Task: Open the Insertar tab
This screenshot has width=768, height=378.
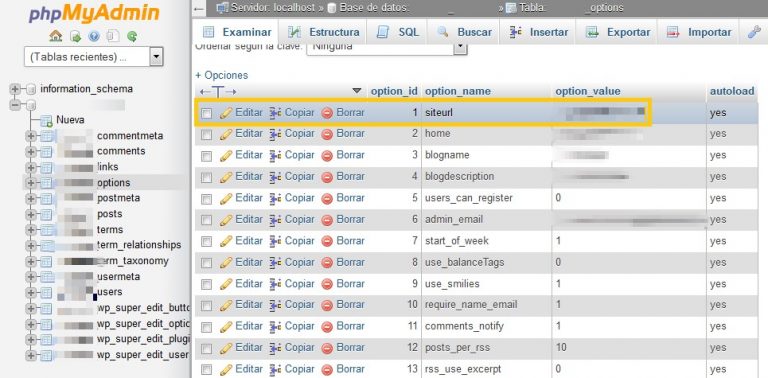Action: click(x=538, y=32)
